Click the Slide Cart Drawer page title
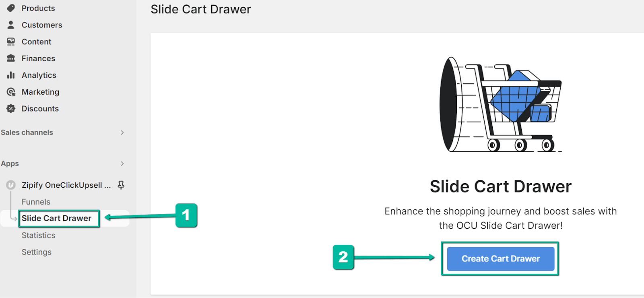Screen dimensions: 644x298 [x=201, y=9]
